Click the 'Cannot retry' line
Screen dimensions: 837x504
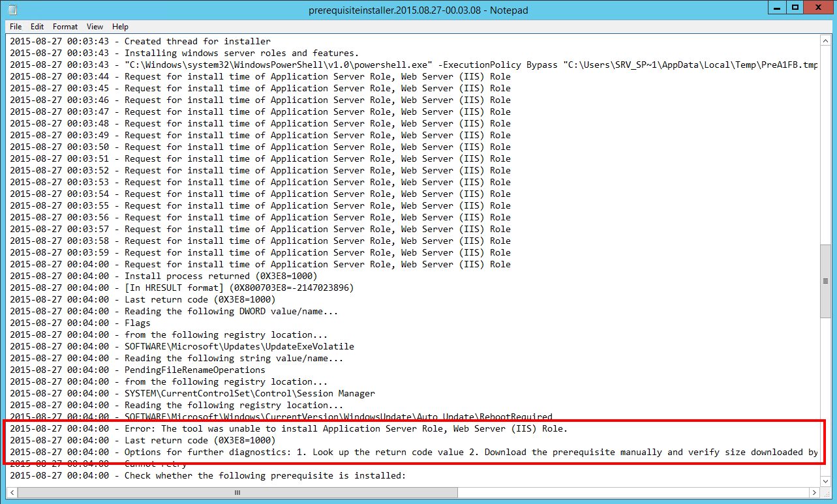(x=98, y=464)
